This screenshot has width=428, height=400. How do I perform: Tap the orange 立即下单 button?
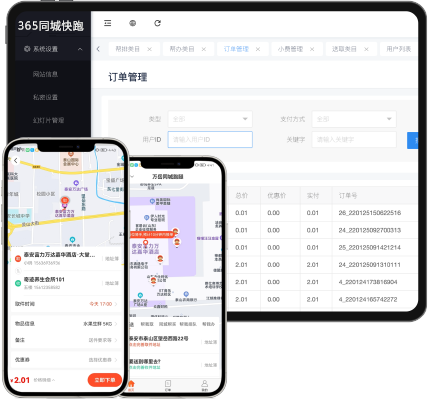[105, 380]
